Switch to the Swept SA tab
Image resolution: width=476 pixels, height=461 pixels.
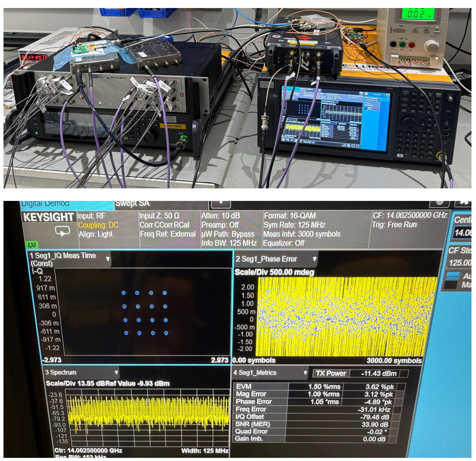[x=132, y=203]
